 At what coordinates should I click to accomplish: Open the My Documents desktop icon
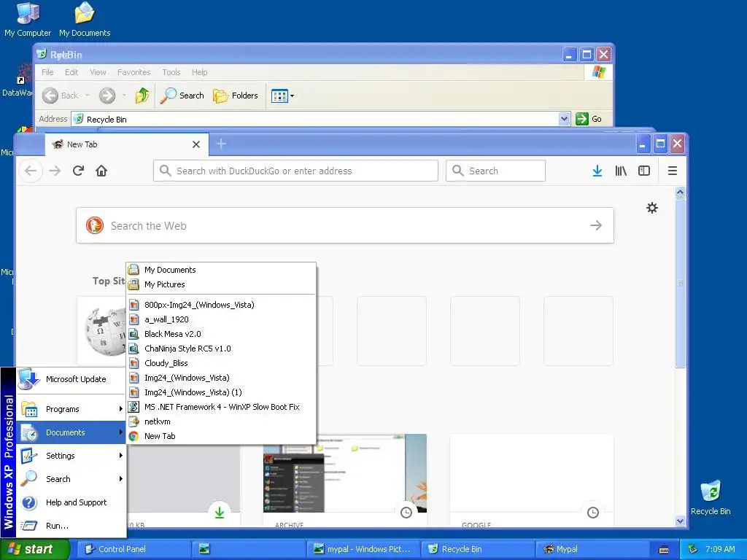click(85, 19)
